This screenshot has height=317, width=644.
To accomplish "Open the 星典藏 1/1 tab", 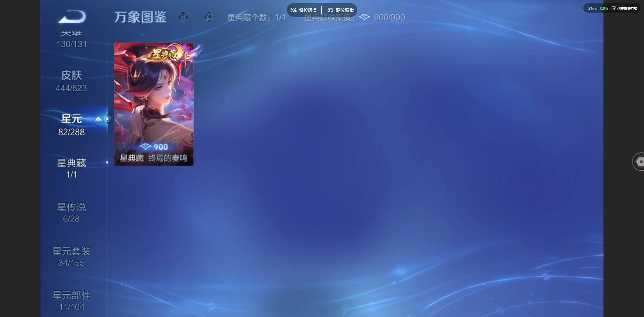I will click(x=71, y=169).
